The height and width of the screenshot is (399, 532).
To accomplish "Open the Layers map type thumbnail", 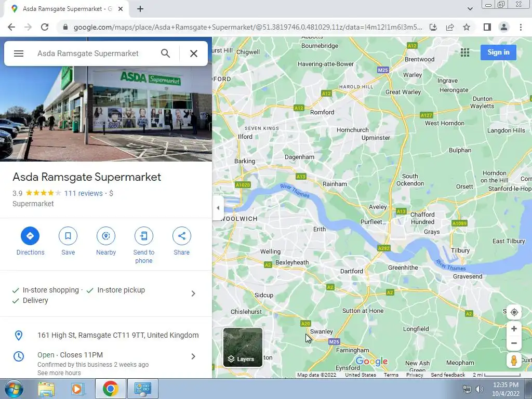I will pyautogui.click(x=243, y=347).
